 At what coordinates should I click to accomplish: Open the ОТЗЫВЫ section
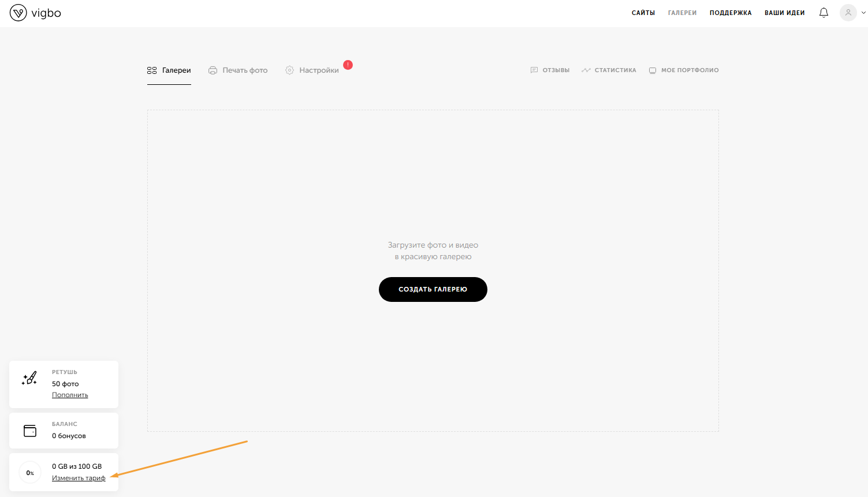point(556,70)
